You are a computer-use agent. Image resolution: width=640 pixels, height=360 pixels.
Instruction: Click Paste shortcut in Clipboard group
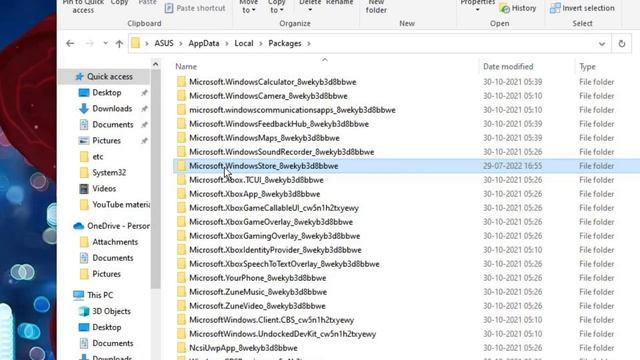coord(195,8)
